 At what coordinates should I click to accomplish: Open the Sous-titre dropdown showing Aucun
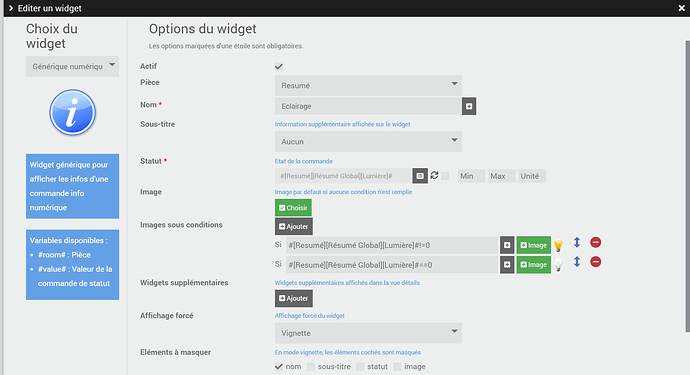[368, 141]
